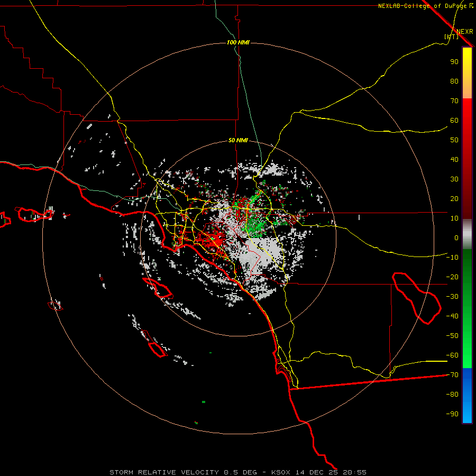Viewport: 476px width, 476px height.
Task: Click "STORM RELATIVE VELOCITY" in the footer
Action: point(164,472)
